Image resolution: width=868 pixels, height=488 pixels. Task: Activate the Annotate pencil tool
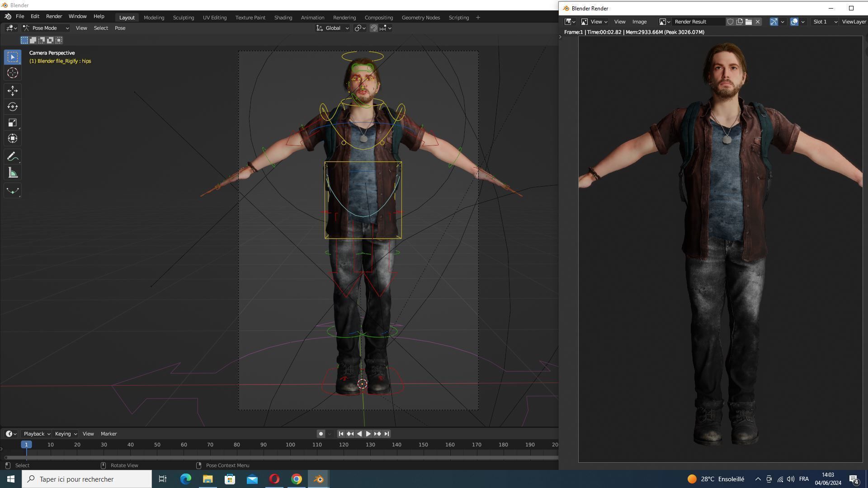click(13, 157)
